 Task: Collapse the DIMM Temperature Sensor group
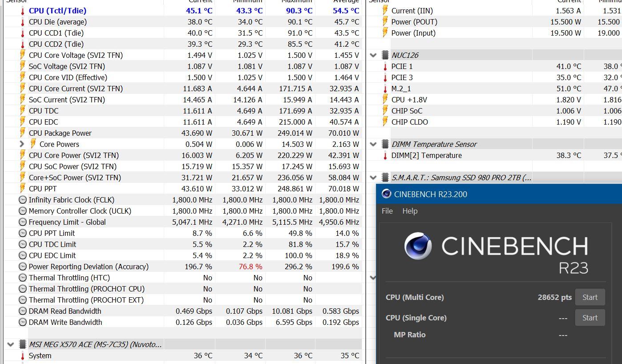(x=373, y=144)
